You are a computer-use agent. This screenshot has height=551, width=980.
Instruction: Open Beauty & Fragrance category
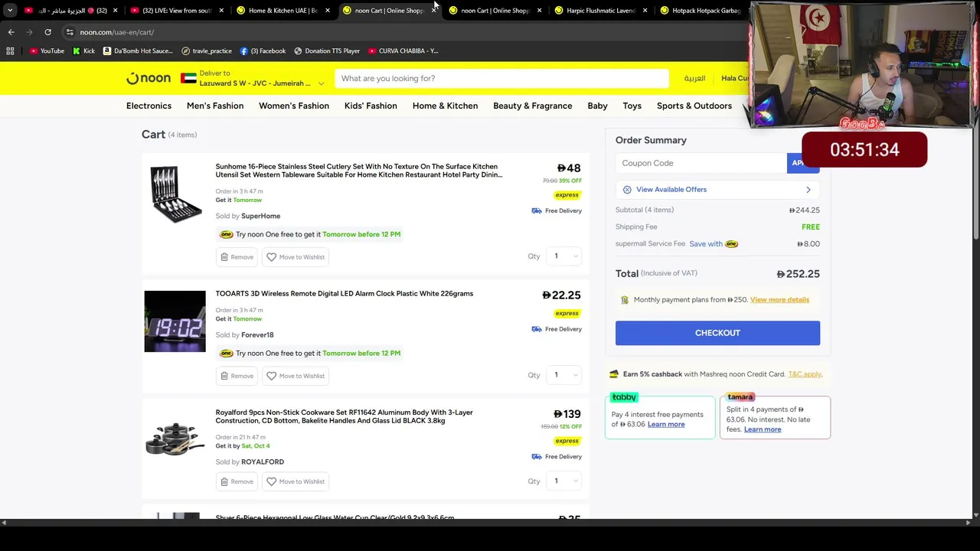[x=533, y=106]
